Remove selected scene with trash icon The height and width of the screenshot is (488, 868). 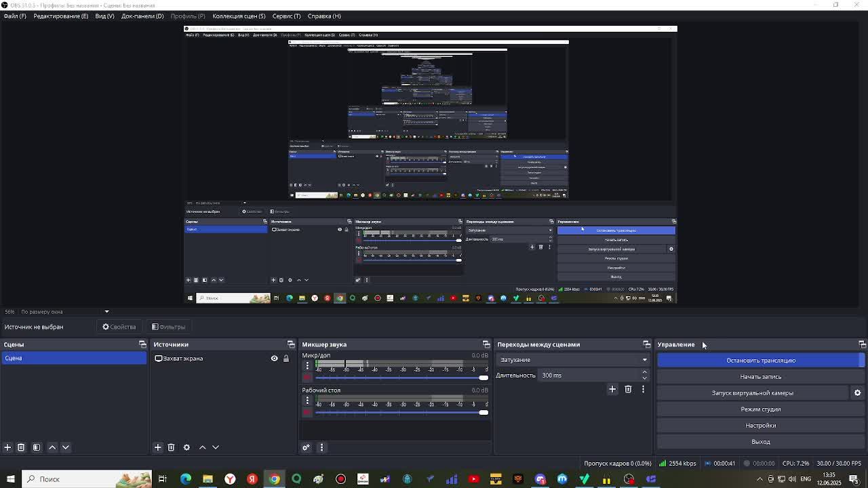coord(21,447)
